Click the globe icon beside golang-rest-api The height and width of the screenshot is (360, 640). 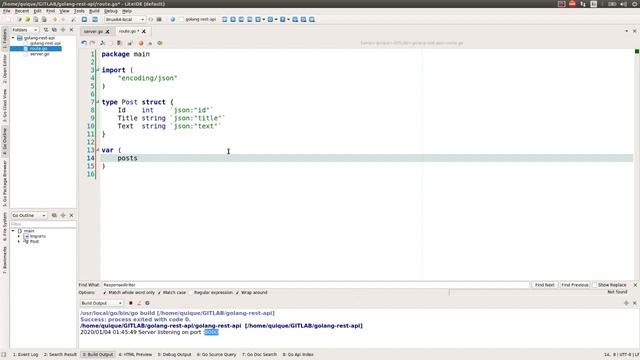click(x=173, y=20)
